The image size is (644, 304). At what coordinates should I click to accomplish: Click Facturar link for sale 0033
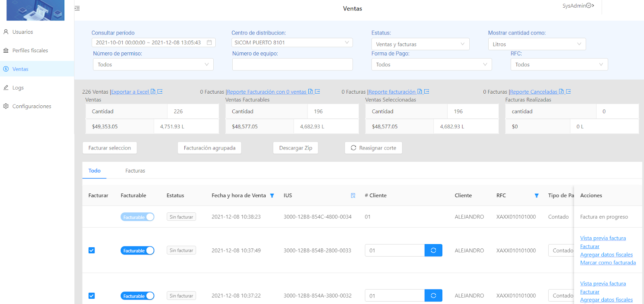click(590, 246)
